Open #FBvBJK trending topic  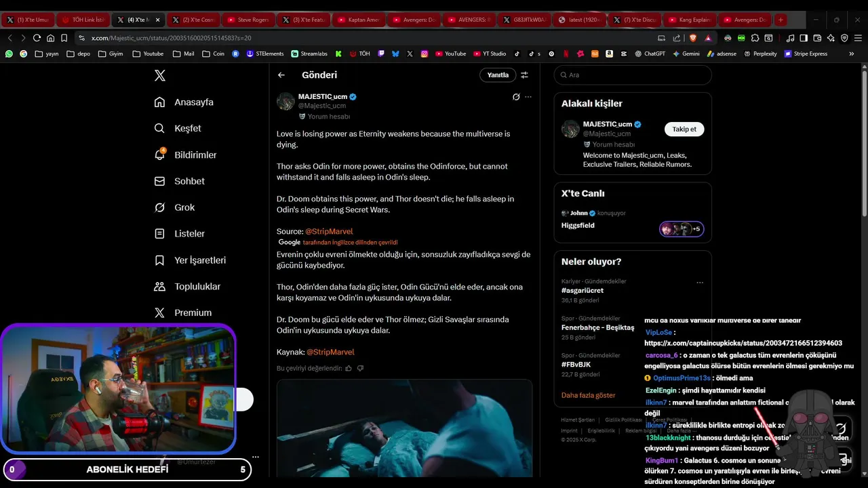coord(576,364)
